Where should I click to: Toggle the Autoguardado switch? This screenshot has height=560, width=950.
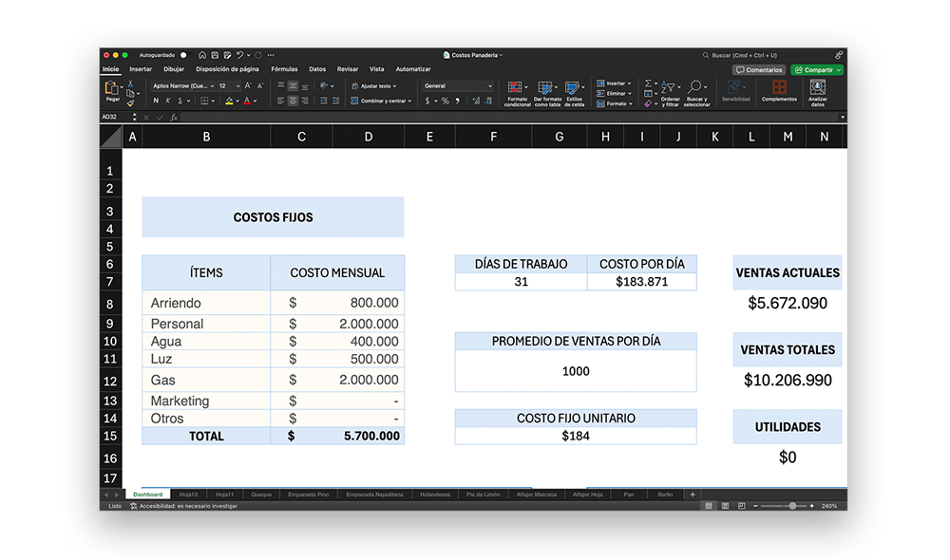tap(185, 55)
